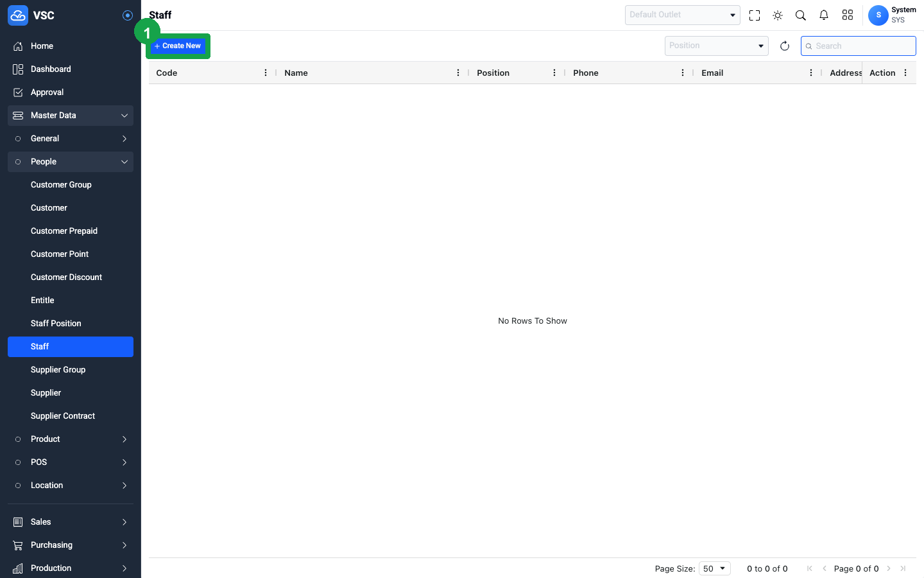Screen dimensions: 924x578
Task: Click the VSC cloud logo icon
Action: (18, 15)
